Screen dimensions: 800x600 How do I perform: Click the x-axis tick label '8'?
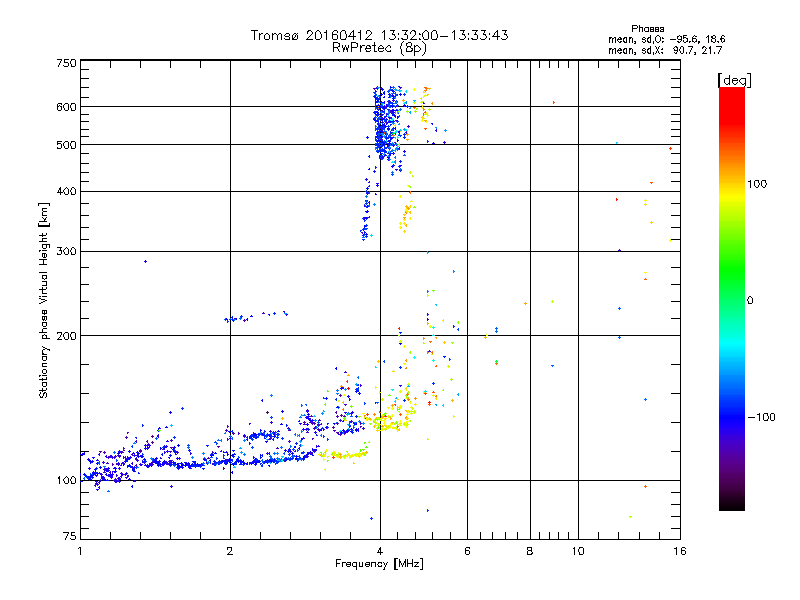[530, 551]
